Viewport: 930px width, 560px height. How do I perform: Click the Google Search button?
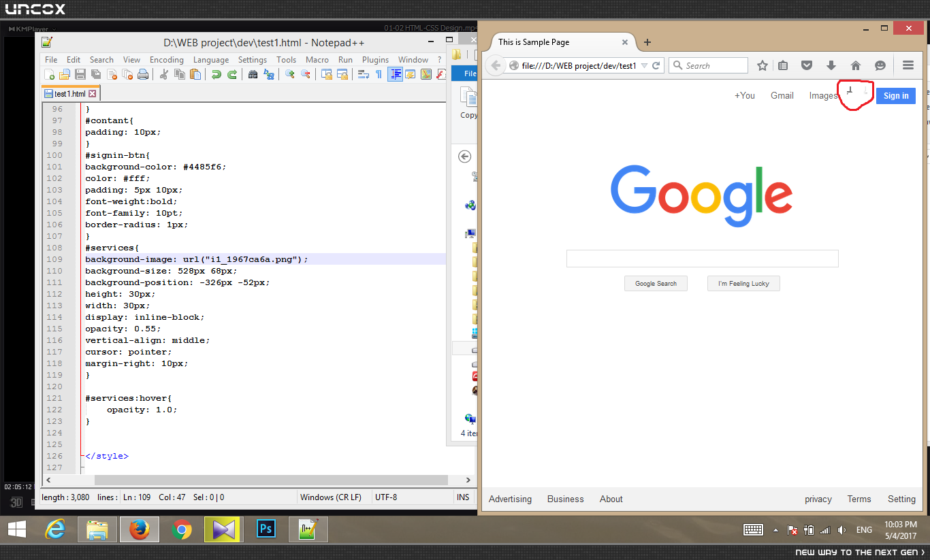click(x=656, y=283)
